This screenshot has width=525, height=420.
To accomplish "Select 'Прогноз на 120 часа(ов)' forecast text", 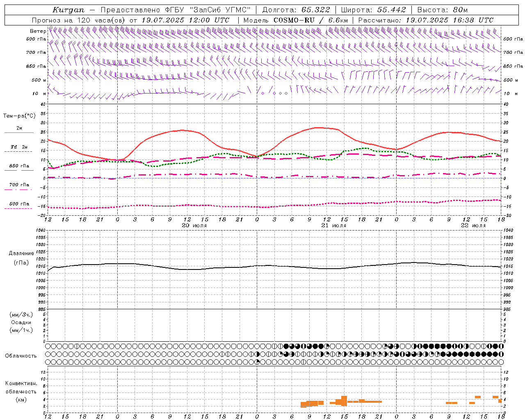I will [x=79, y=20].
